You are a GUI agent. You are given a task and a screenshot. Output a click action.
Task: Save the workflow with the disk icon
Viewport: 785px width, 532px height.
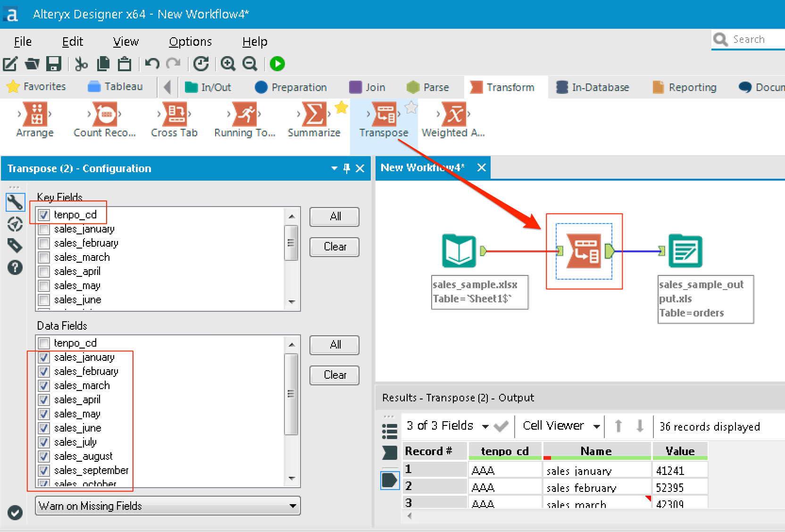tap(53, 64)
